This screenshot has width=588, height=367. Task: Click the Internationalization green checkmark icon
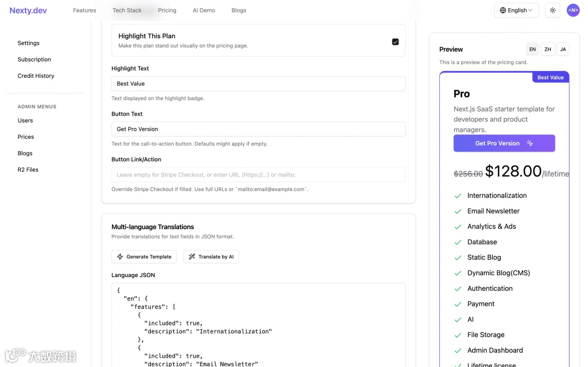coord(458,195)
